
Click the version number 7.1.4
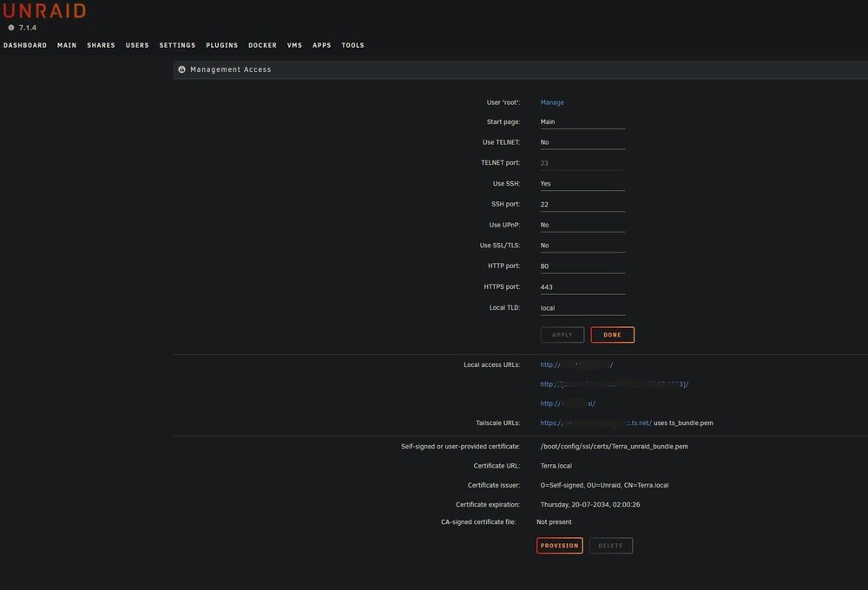[28, 28]
